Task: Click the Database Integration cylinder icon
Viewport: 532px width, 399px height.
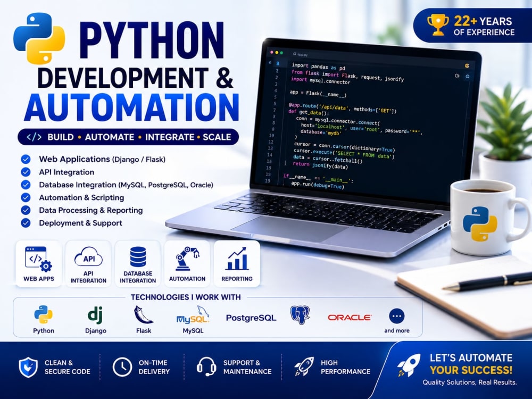Action: [x=138, y=257]
